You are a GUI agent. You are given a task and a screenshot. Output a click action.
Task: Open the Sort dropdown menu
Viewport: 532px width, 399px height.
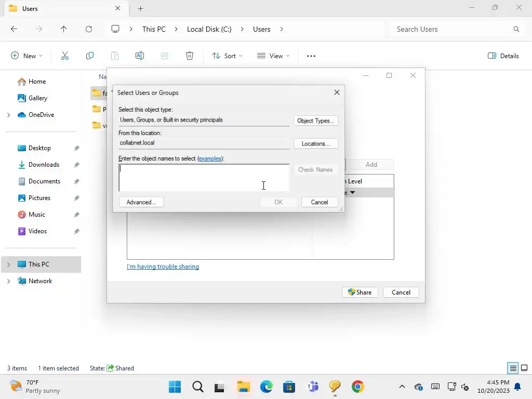227,56
